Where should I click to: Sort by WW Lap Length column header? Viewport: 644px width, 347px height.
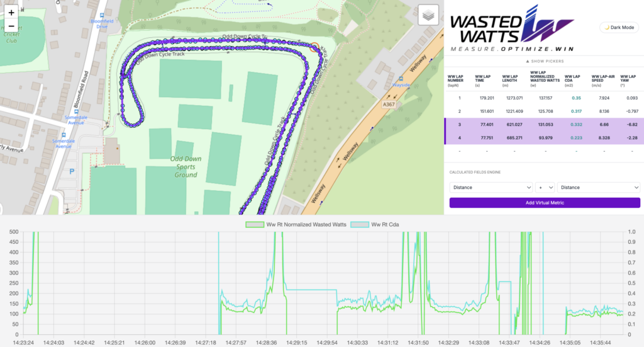510,79
